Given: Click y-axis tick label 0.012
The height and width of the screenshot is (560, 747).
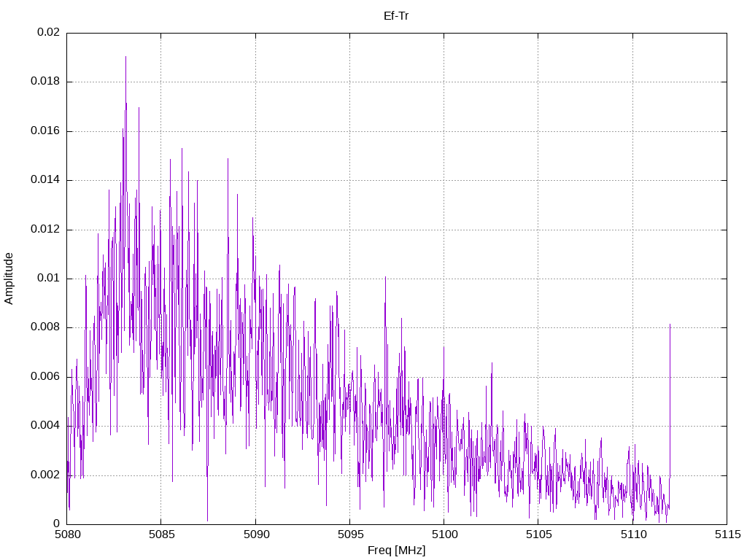Looking at the screenshot, I should pyautogui.click(x=45, y=229).
